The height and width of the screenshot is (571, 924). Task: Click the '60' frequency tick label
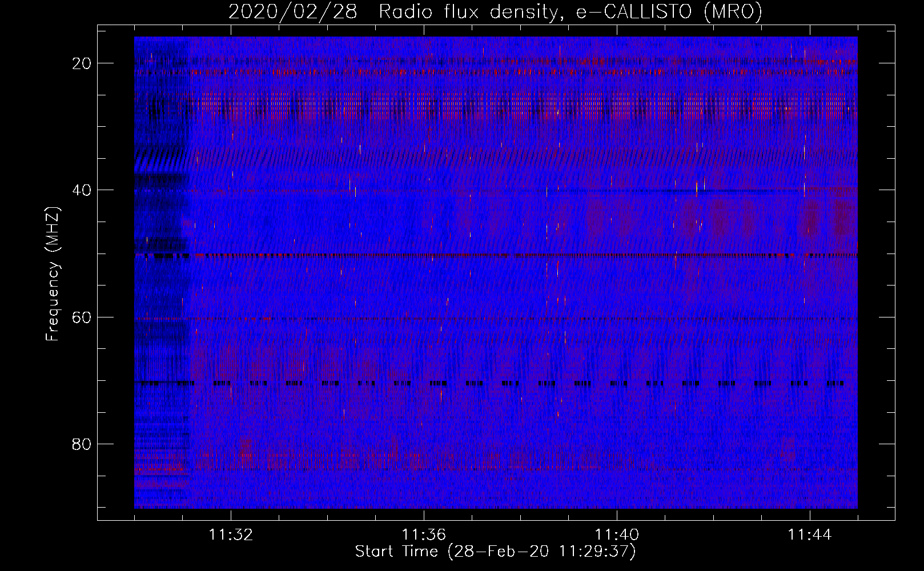click(x=82, y=317)
